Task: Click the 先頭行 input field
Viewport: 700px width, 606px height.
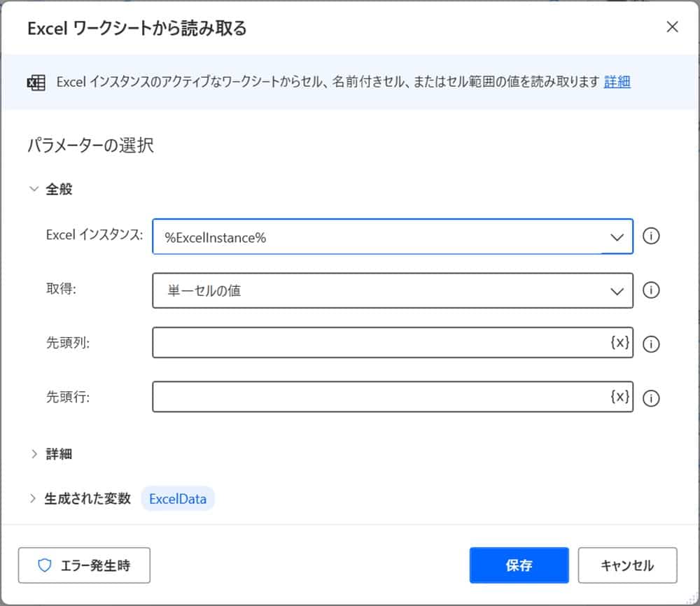Action: (378, 397)
